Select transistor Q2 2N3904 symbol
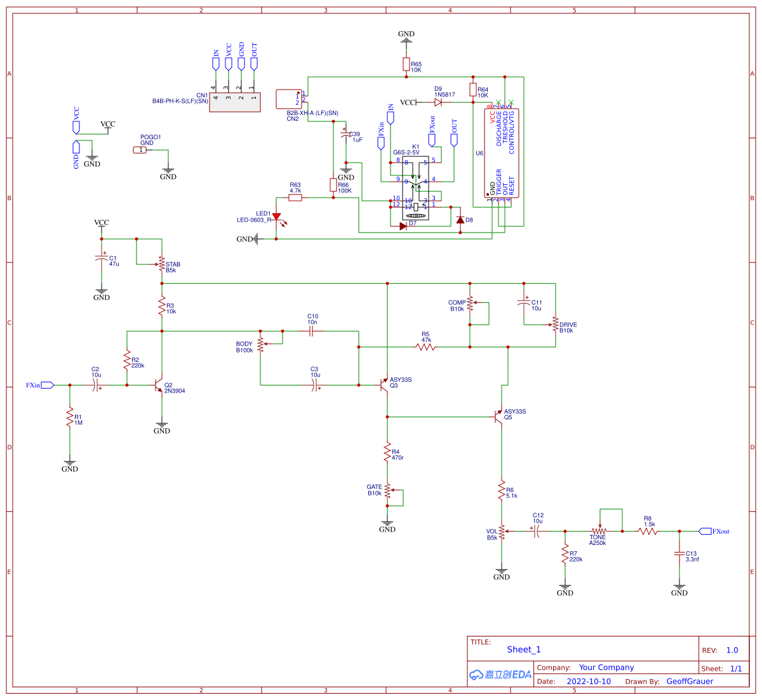 tap(157, 387)
